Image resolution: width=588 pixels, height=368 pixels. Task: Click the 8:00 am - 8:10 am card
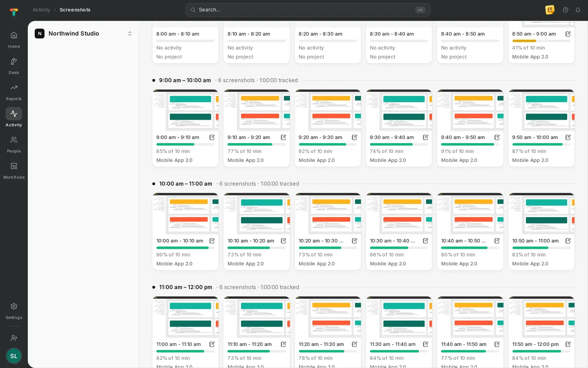pyautogui.click(x=185, y=42)
